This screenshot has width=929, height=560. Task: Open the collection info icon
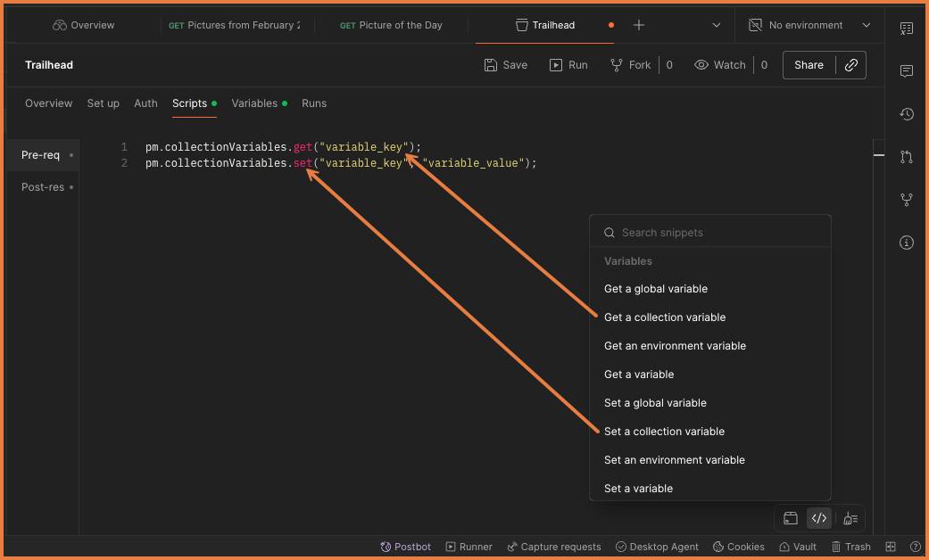pos(906,243)
